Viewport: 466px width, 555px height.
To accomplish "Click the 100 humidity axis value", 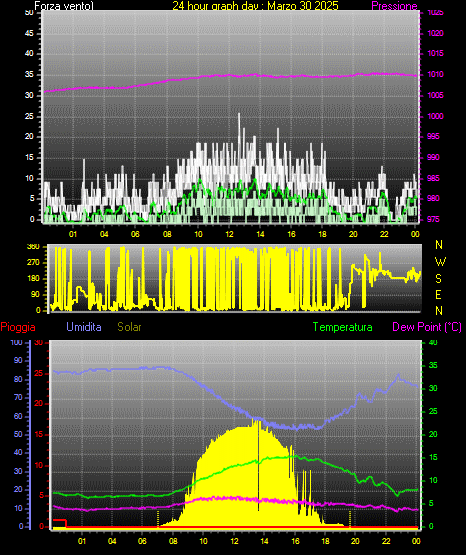I will 17,343.
